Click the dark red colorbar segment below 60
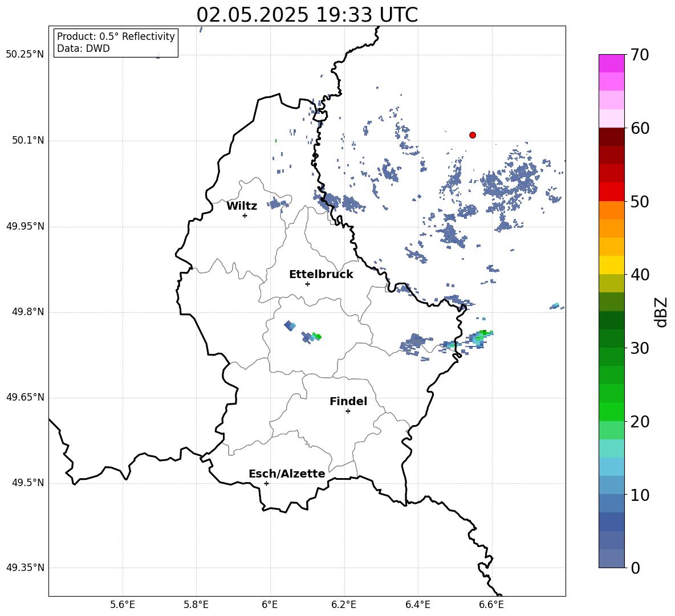Viewport: 675px width, 616px height. click(612, 137)
